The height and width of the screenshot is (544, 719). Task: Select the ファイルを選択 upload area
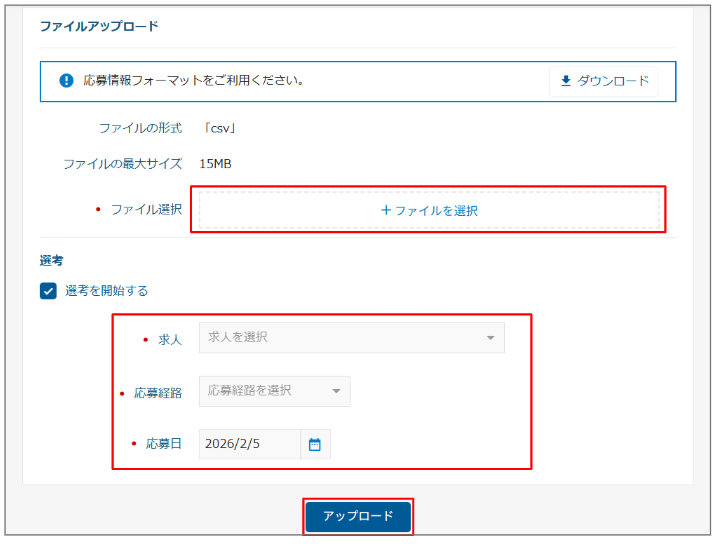click(429, 211)
